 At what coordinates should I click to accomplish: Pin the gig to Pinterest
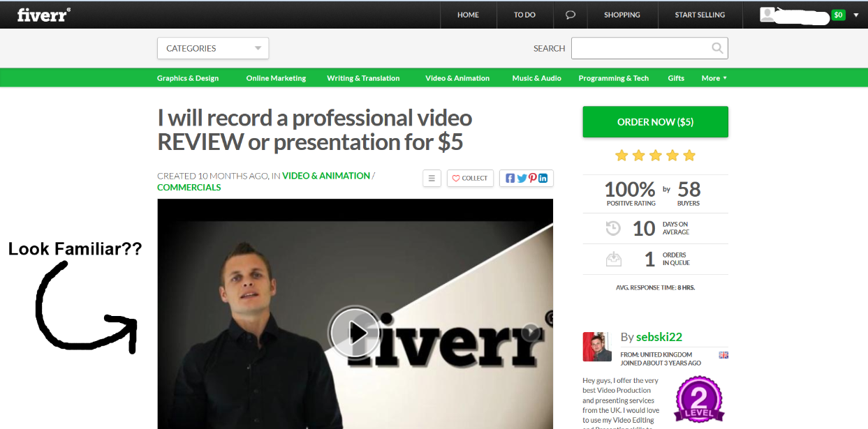point(533,178)
